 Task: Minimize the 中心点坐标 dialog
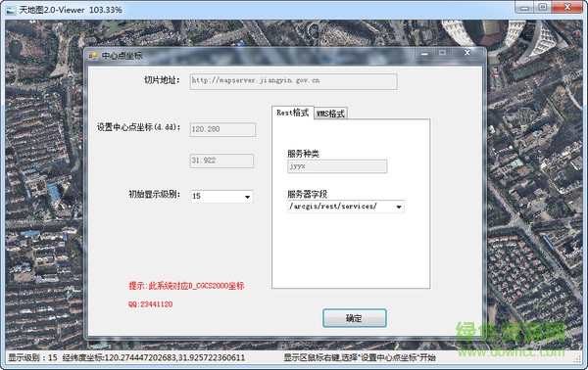coord(424,53)
